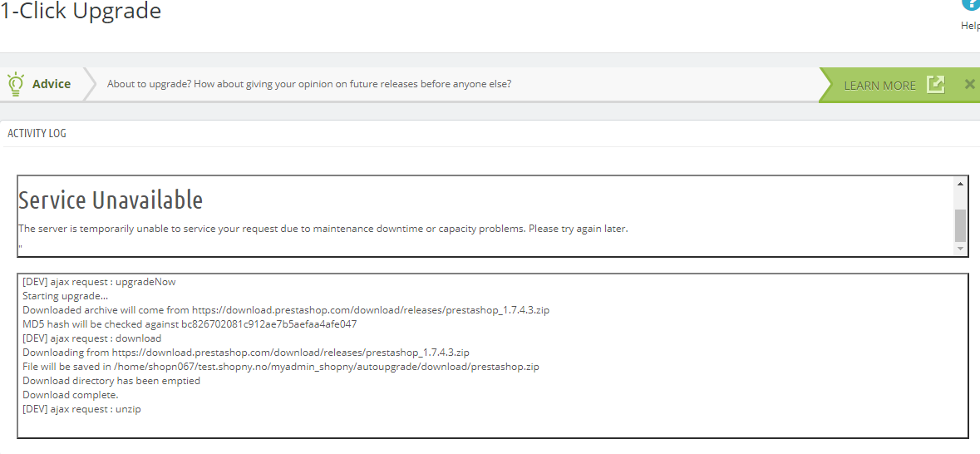Viewport: 980px width, 454px height.
Task: Click the Service Unavailable heading
Action: (111, 200)
